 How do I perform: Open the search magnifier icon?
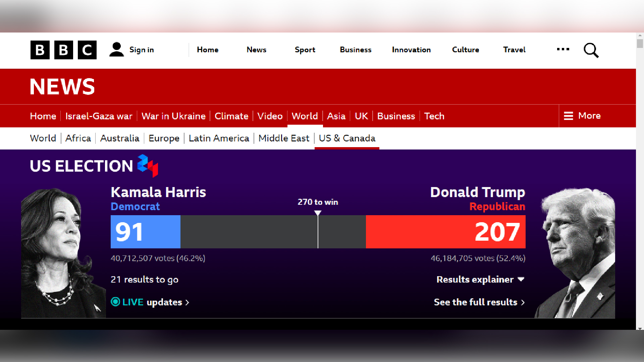pyautogui.click(x=591, y=50)
